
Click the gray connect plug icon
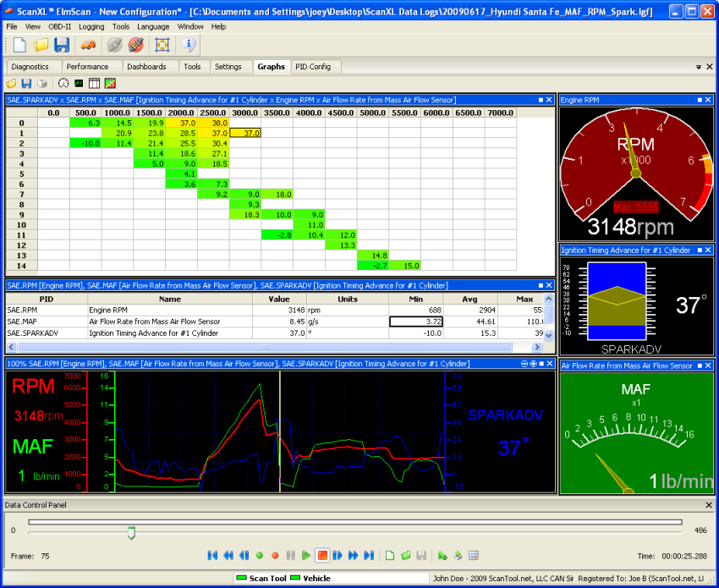click(115, 45)
